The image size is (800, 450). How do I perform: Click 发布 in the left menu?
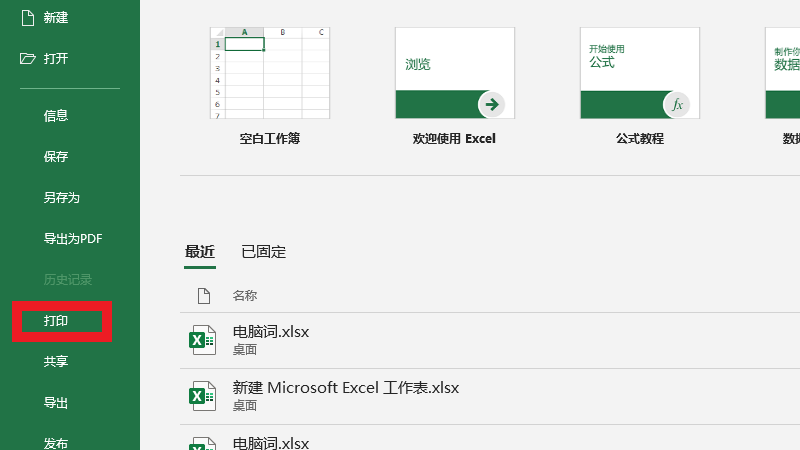coord(56,443)
